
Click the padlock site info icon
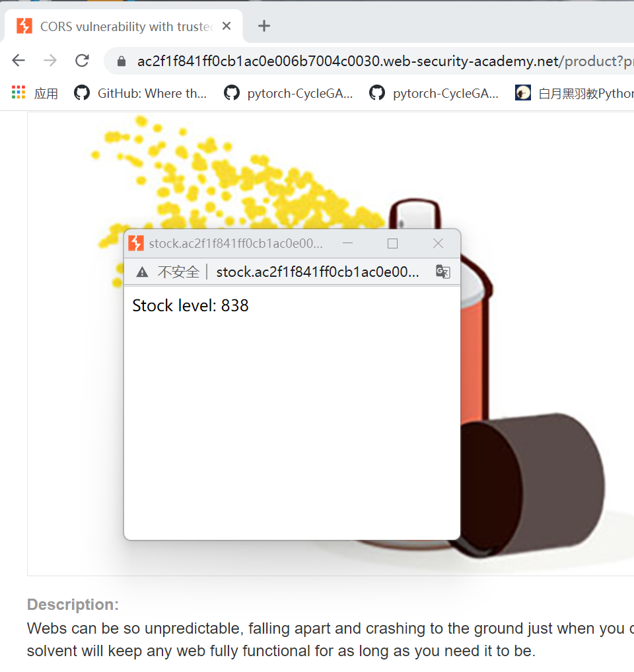[x=122, y=61]
